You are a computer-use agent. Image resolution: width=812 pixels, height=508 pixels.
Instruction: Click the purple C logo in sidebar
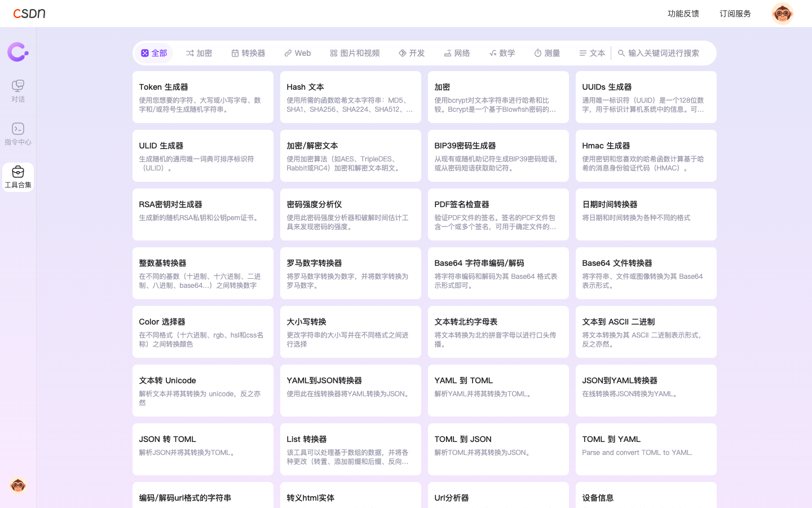[x=18, y=52]
